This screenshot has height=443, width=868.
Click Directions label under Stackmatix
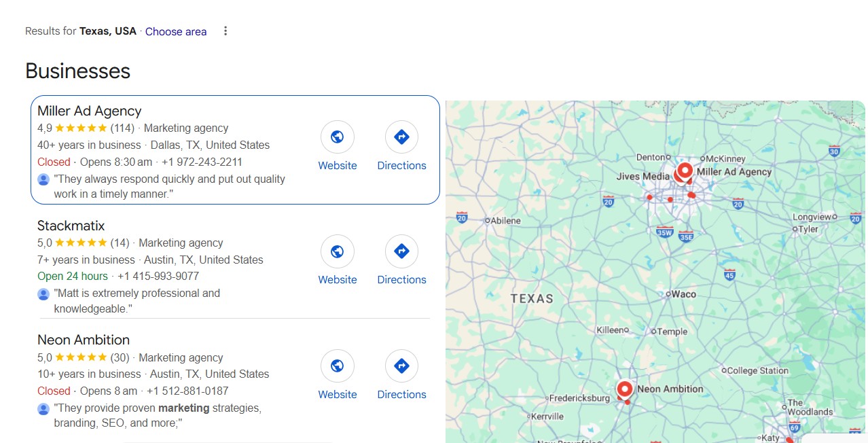pyautogui.click(x=401, y=279)
